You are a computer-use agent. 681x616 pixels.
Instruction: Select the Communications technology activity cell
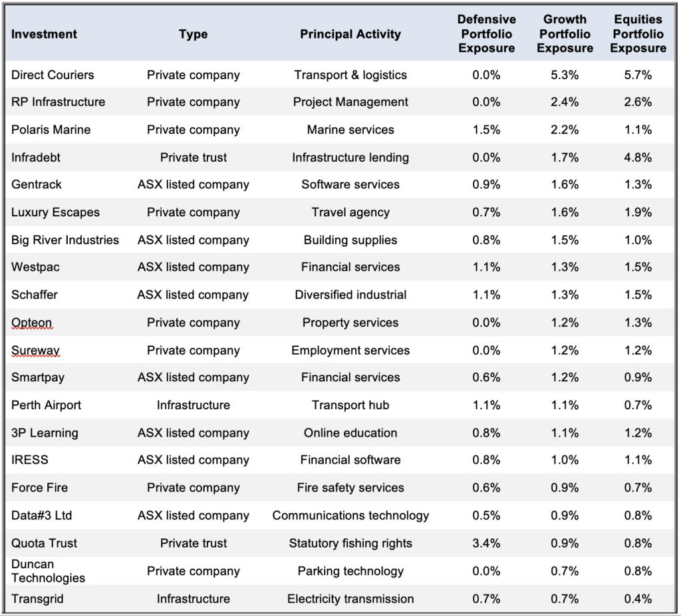350,515
